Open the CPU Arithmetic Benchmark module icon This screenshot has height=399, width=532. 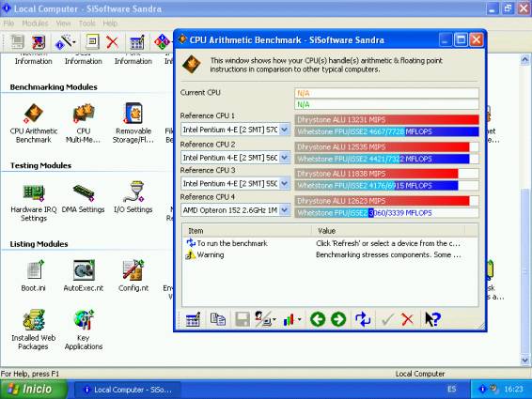(x=33, y=114)
